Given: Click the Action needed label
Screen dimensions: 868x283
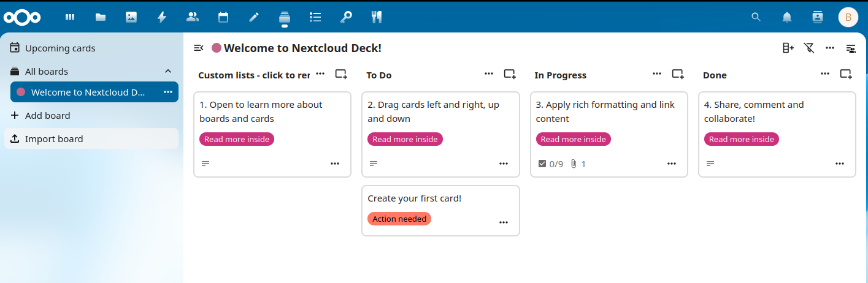Looking at the screenshot, I should click(x=399, y=219).
